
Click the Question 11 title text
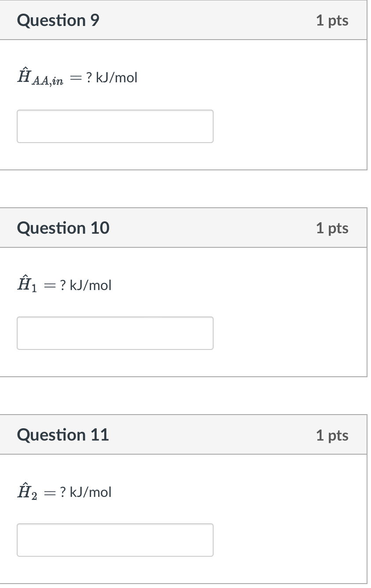[62, 434]
